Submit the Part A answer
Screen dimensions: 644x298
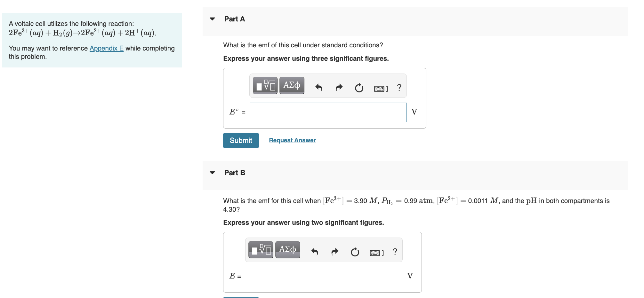coord(241,140)
